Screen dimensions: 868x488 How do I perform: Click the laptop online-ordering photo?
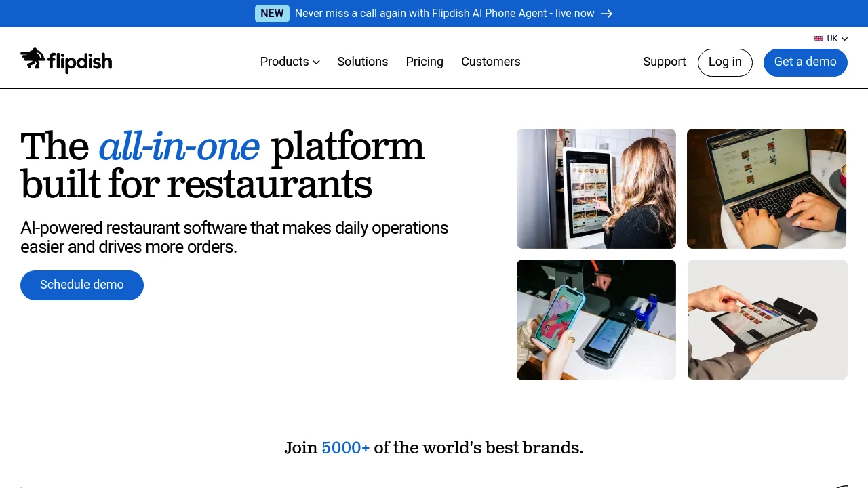(766, 188)
